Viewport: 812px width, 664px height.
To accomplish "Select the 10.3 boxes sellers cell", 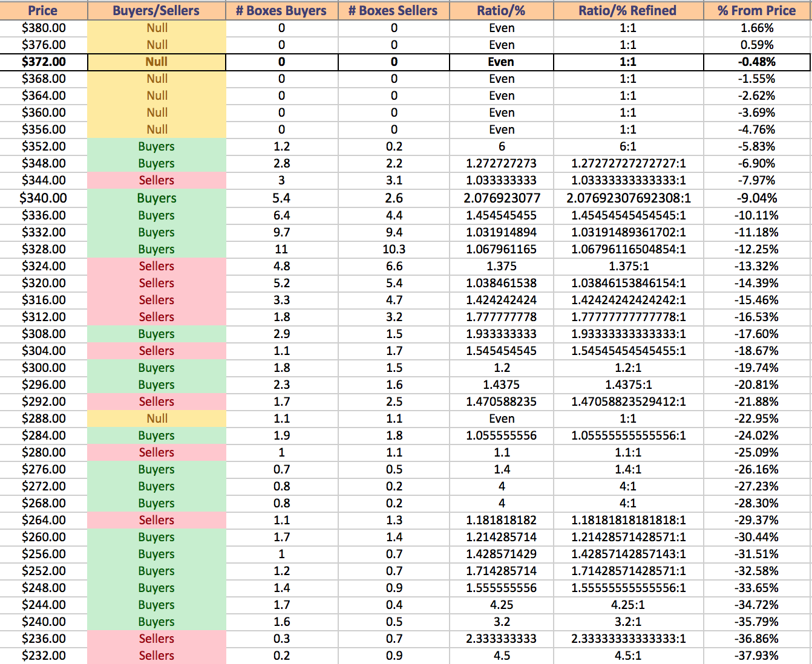I will pyautogui.click(x=394, y=249).
